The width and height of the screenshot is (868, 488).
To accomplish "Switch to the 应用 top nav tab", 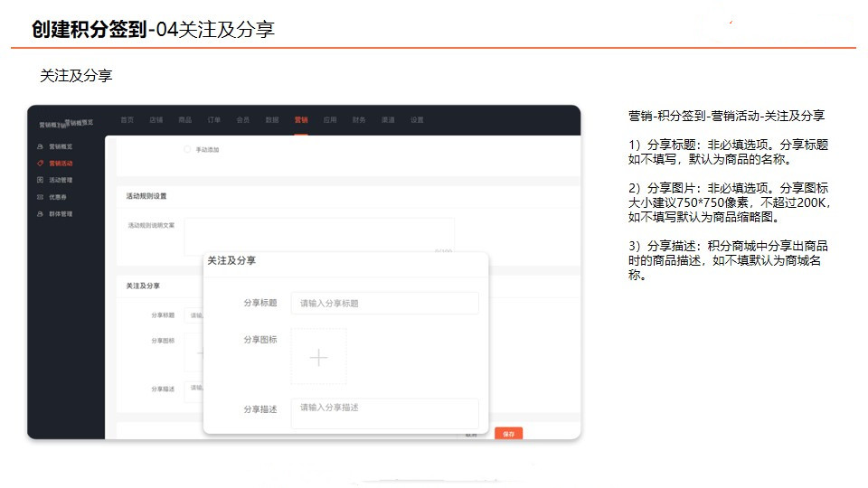I will coord(330,119).
